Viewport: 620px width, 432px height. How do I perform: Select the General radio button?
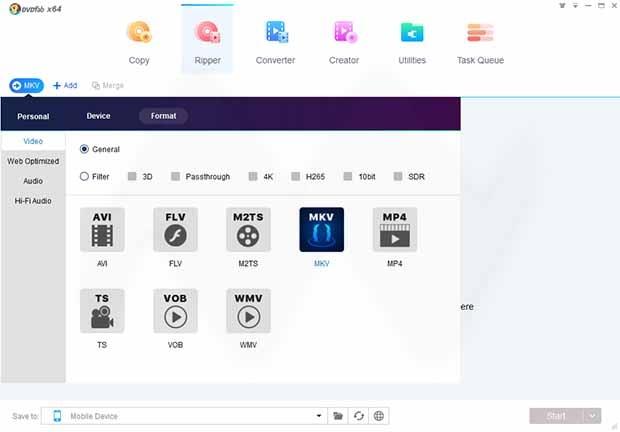click(84, 149)
